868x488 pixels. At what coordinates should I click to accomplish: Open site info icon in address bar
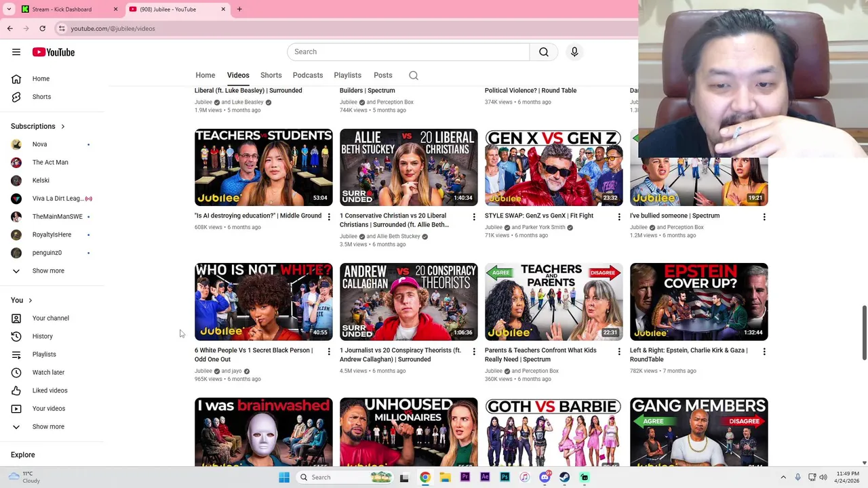coord(62,28)
